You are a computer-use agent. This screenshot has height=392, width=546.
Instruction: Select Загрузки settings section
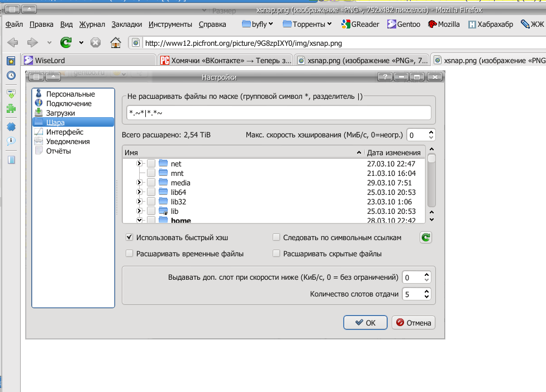[73, 113]
